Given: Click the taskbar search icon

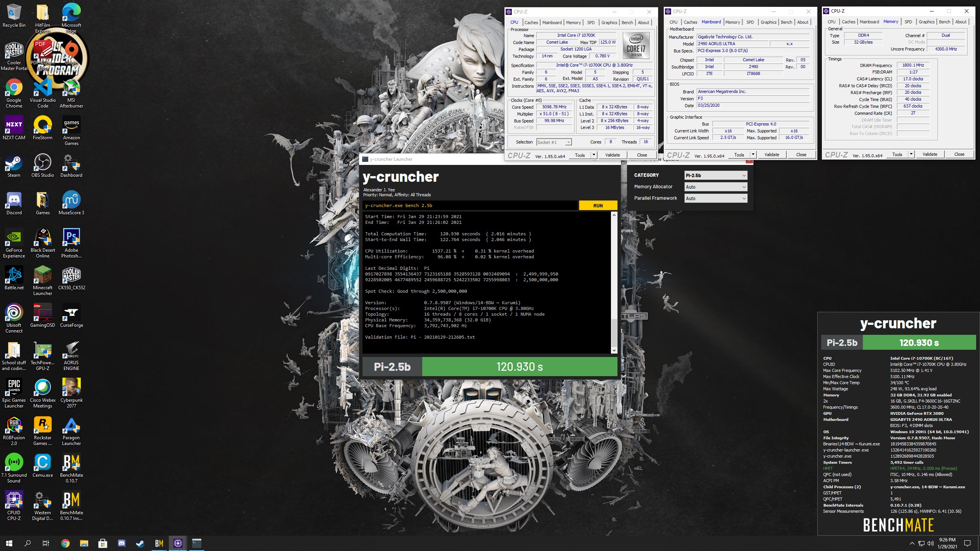Looking at the screenshot, I should click(28, 543).
